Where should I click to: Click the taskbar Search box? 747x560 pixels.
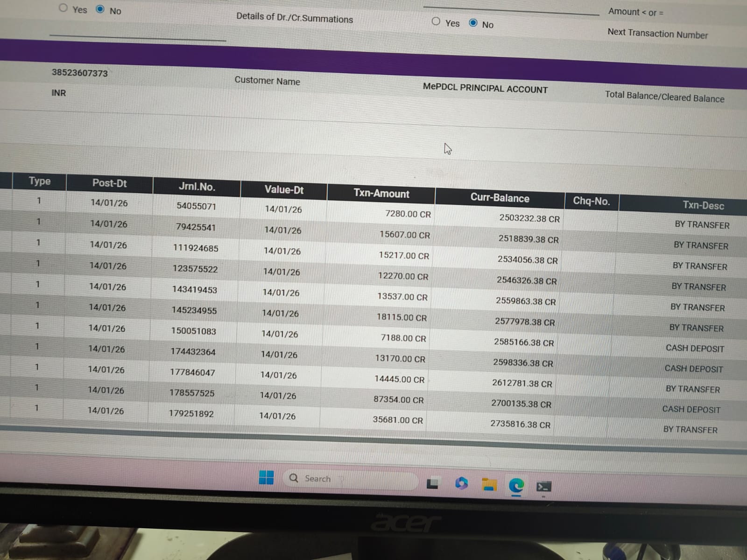[350, 479]
